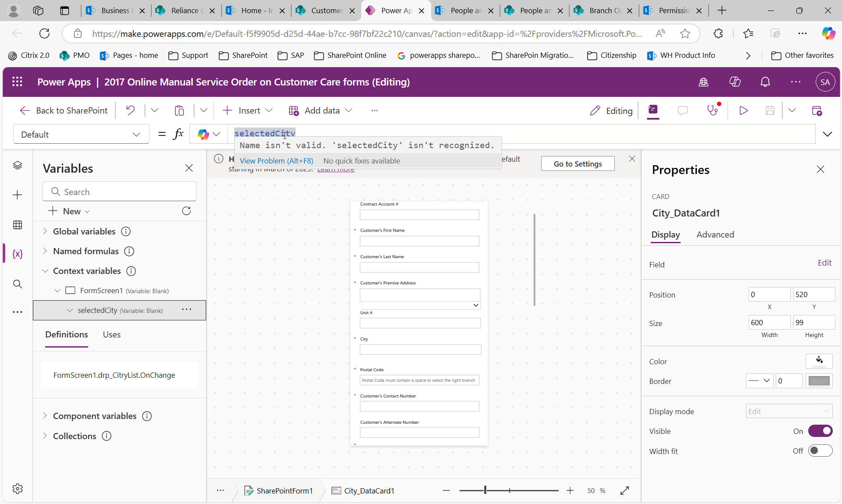Open the Default property dropdown
This screenshot has width=842, height=504.
[x=136, y=134]
